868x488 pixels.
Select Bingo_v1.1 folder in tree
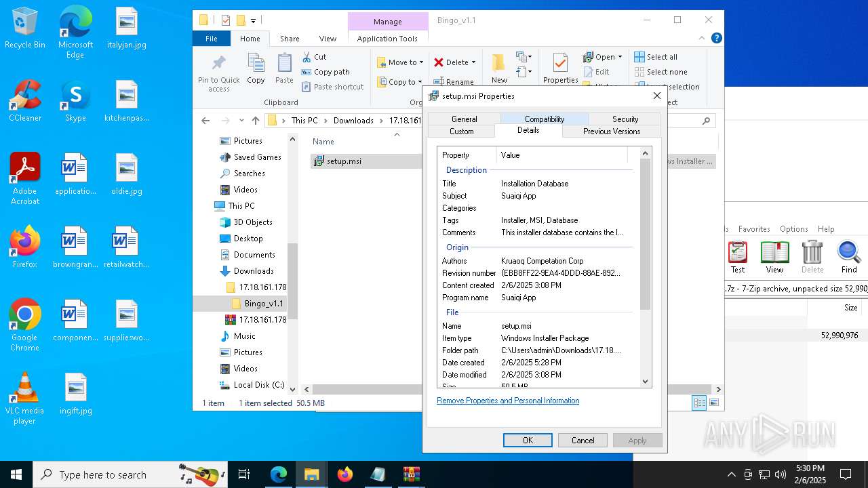coord(264,304)
